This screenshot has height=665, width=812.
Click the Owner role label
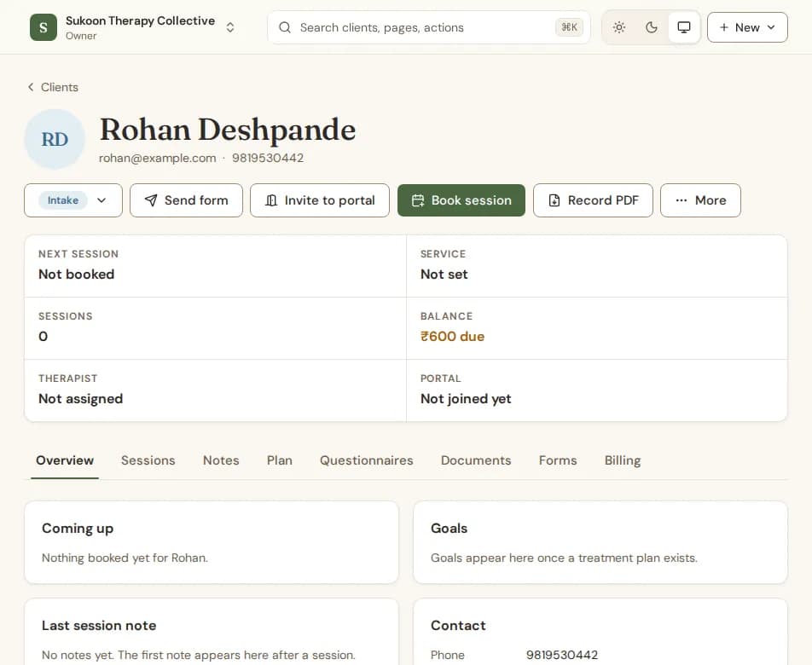(x=81, y=36)
